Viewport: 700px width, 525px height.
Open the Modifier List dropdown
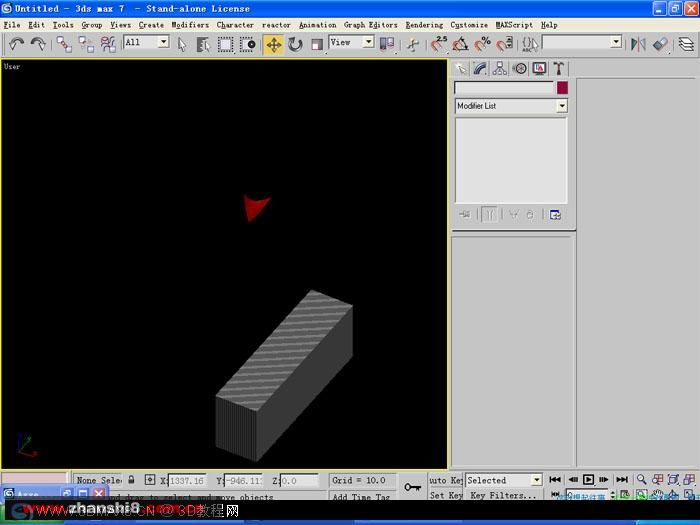click(511, 106)
